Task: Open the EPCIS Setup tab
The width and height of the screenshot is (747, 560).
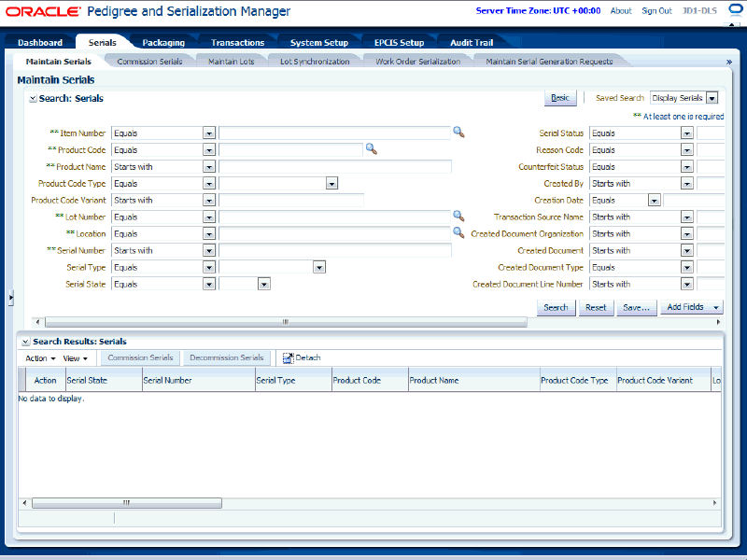Action: pos(400,42)
